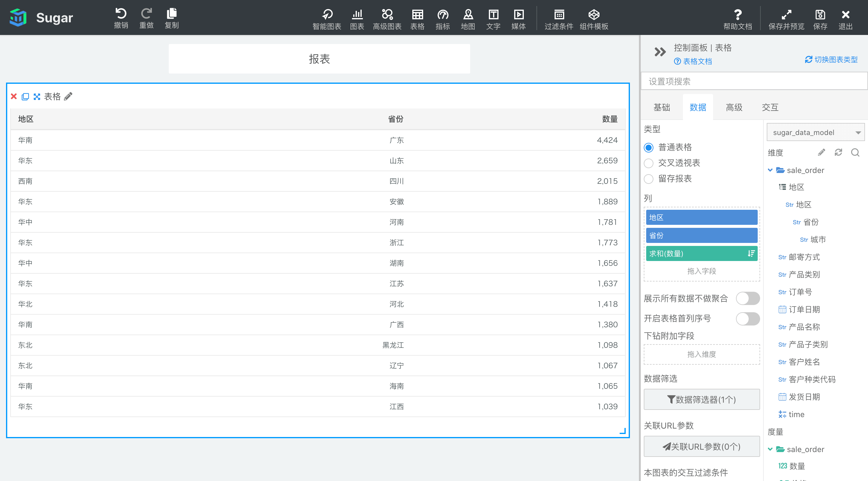The height and width of the screenshot is (481, 868).
Task: Open the 指标 indicator tool
Action: coord(442,19)
